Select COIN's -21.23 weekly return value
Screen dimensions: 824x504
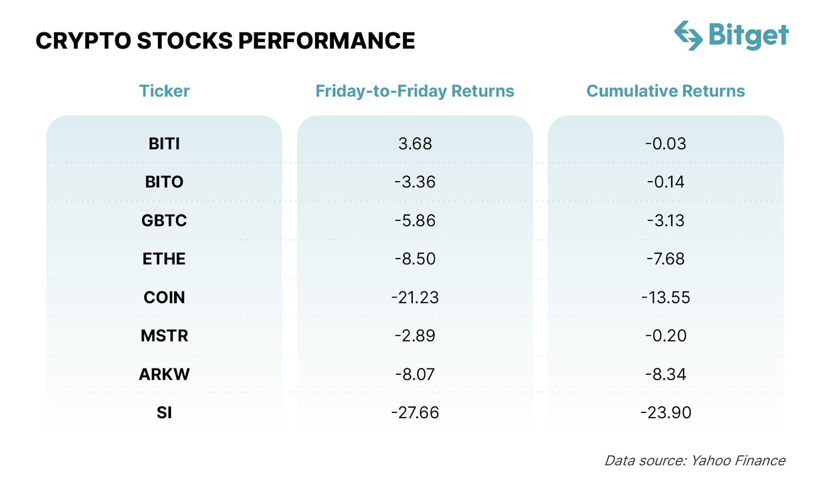coord(415,297)
